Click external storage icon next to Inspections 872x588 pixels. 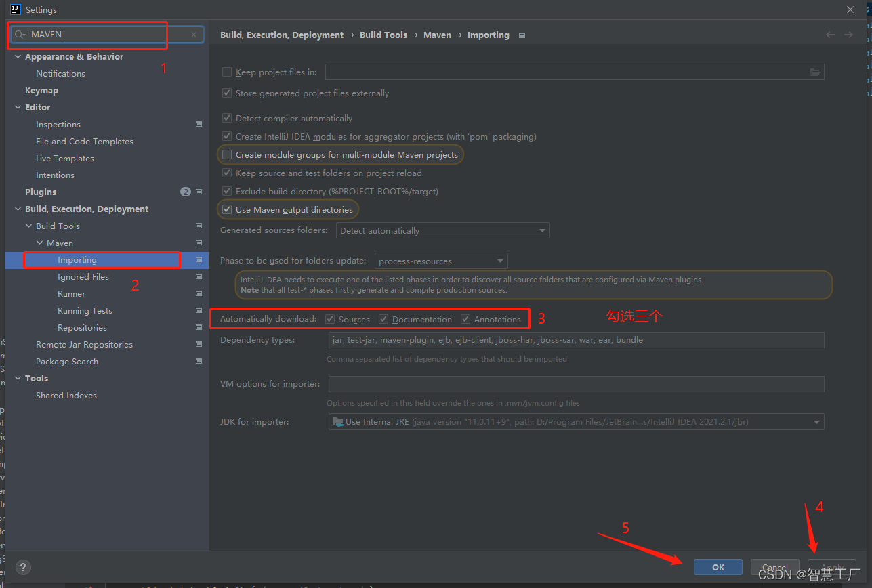[198, 124]
